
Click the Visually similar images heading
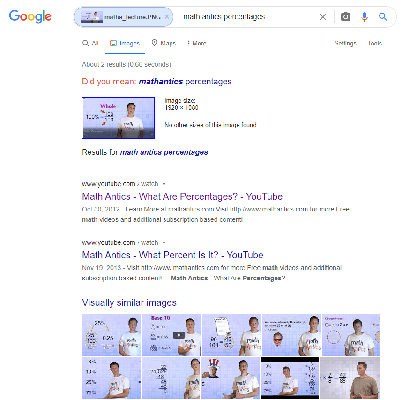coord(129,303)
